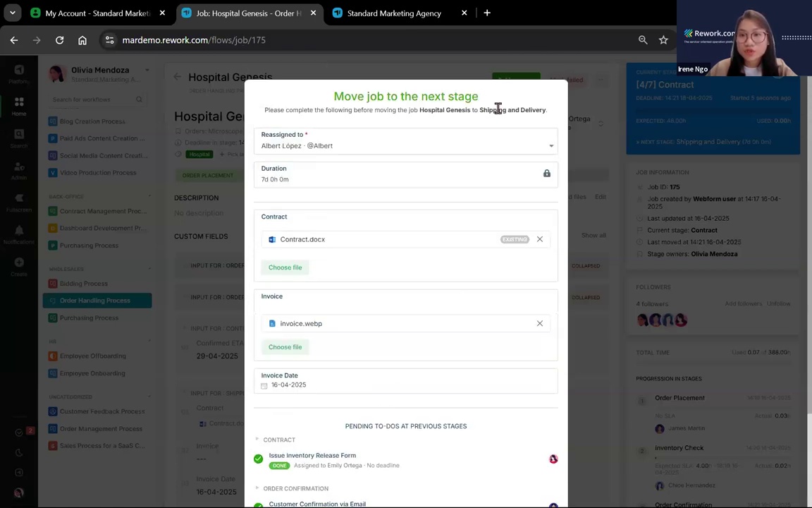Open the Home sidebar icon
The image size is (812, 508).
(x=19, y=106)
